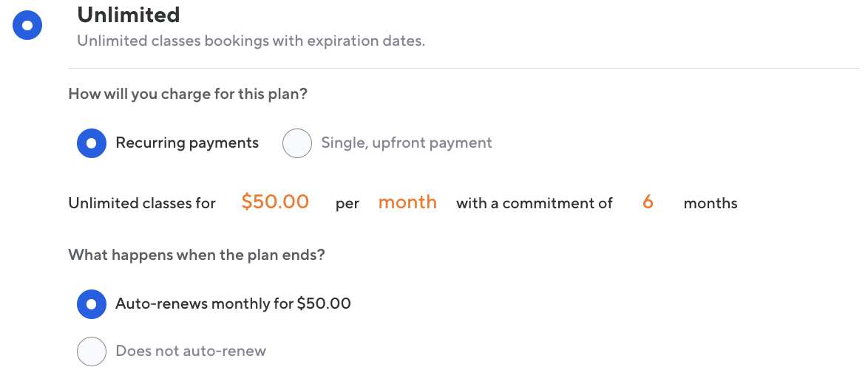Click the How will you charge question
Viewport: 868px width, 384px height.
(188, 95)
